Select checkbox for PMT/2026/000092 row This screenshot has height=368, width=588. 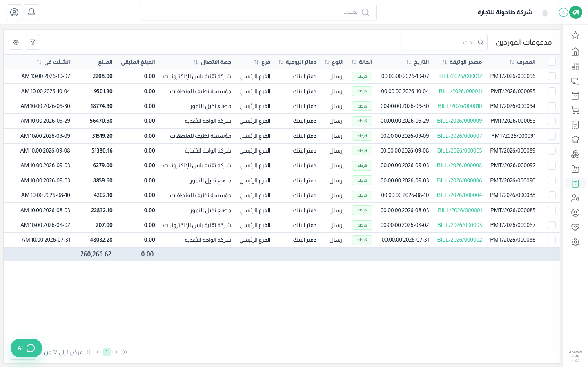coord(552,166)
